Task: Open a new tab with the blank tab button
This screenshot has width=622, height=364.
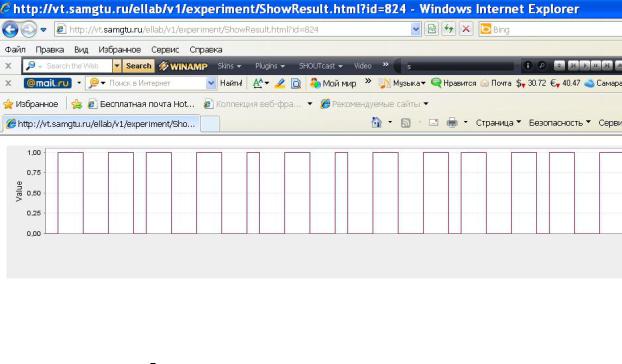Action: [210, 124]
